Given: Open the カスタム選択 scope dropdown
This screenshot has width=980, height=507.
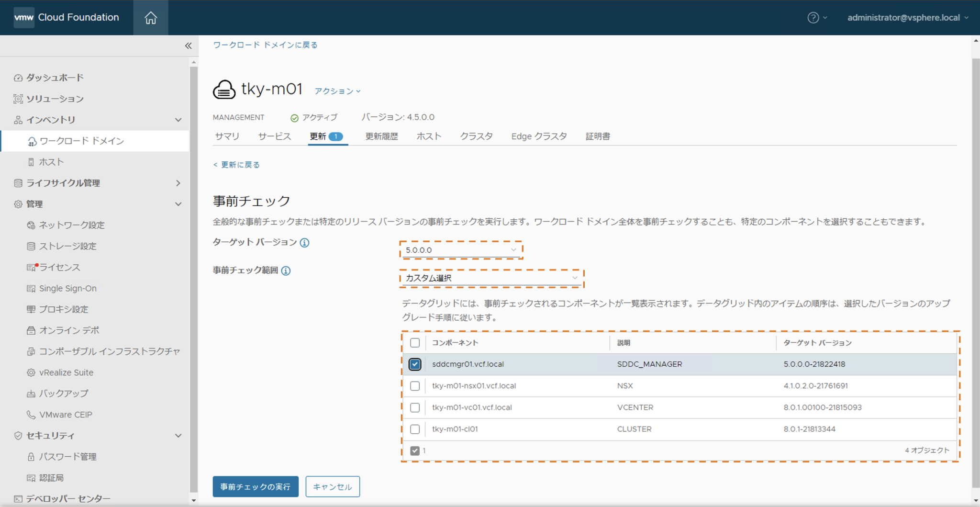Looking at the screenshot, I should point(491,278).
